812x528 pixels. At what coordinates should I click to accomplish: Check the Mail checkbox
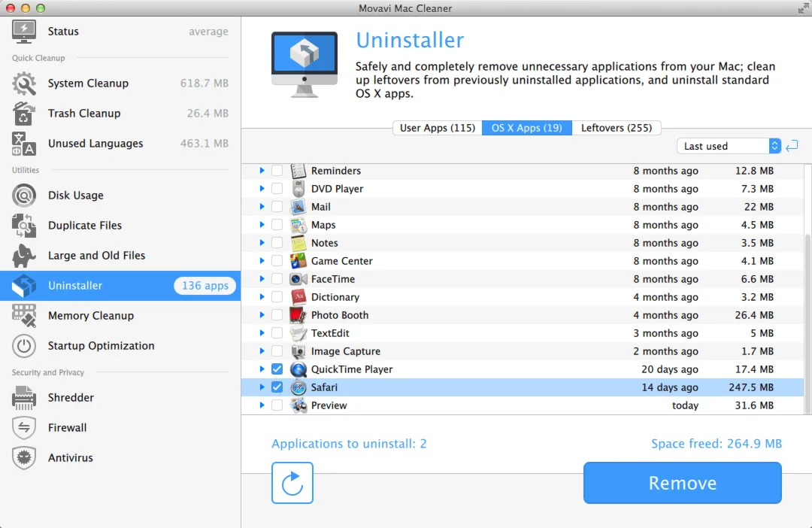click(277, 207)
